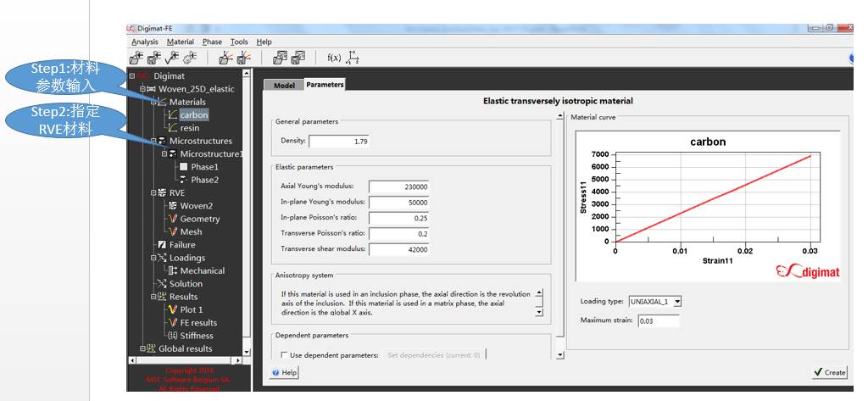Screen dimensions: 868x401
Task: Click the Phase2 inclusion icon
Action: 183,180
